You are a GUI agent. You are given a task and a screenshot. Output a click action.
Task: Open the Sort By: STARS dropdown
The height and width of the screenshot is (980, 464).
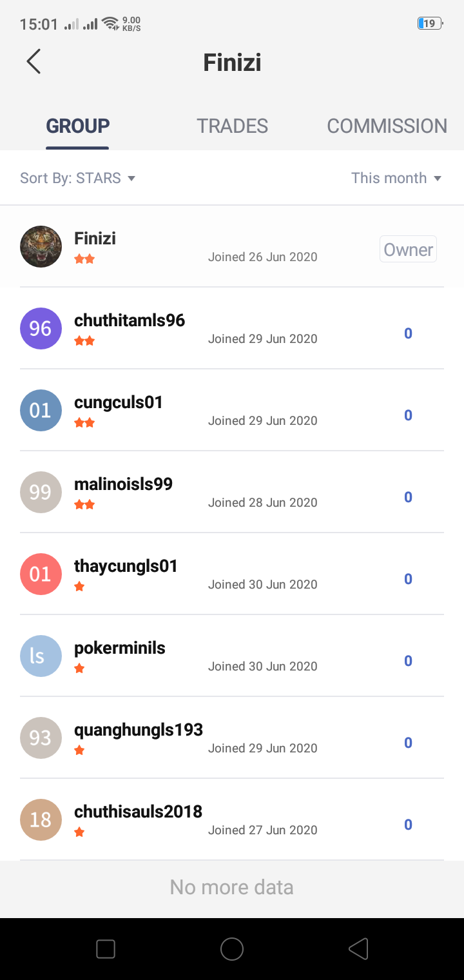point(78,178)
